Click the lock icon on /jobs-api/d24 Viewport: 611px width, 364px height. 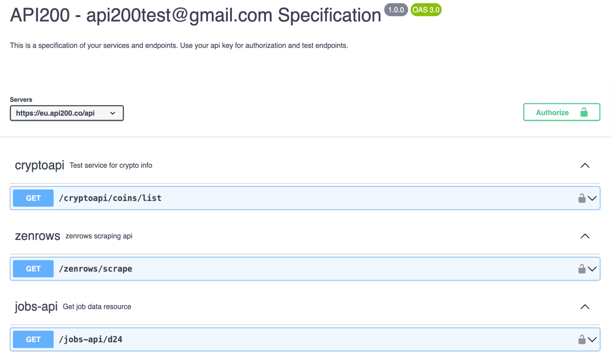tap(581, 339)
